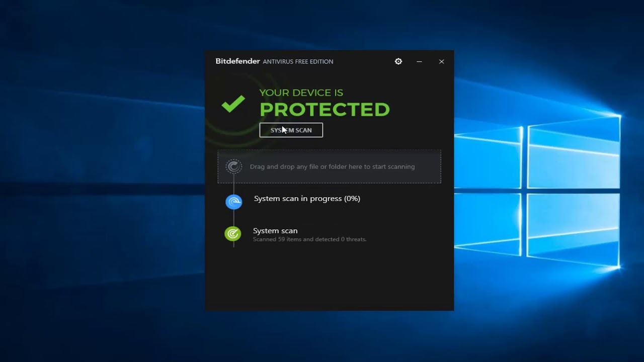644x362 pixels.
Task: Click 'Drag and drop any file' hint text
Action: [x=332, y=166]
